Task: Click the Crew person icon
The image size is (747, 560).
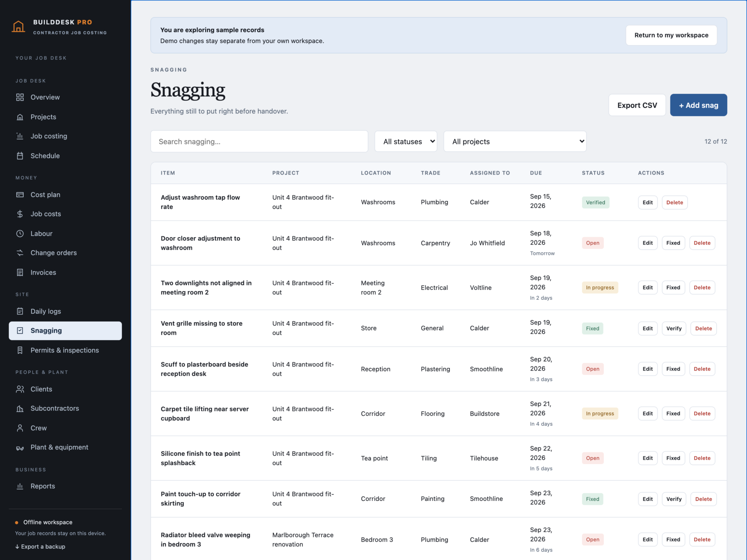Action: pos(20,428)
